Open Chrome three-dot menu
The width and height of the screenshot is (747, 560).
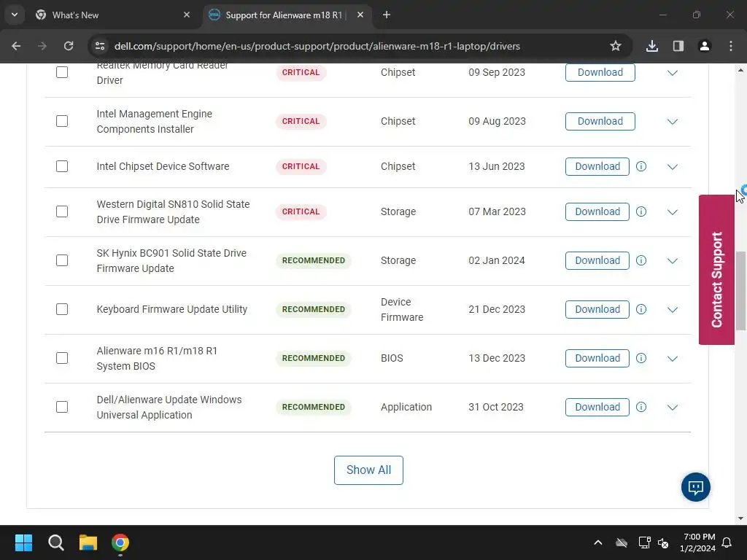point(731,46)
